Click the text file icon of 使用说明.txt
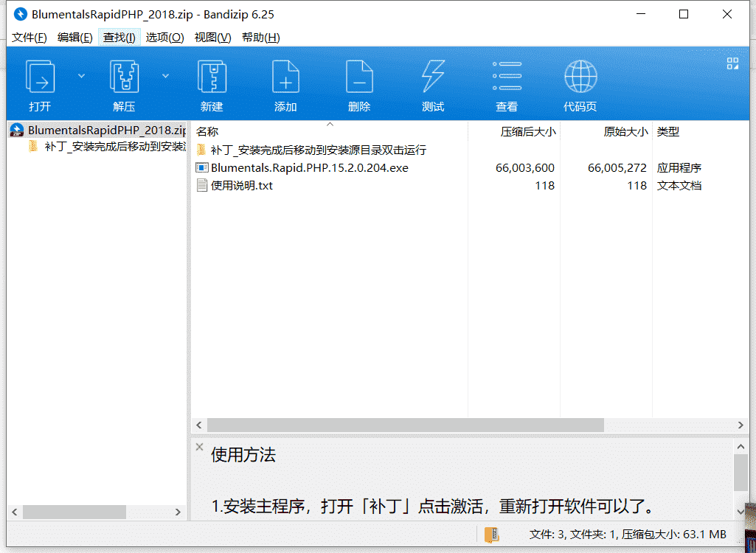The height and width of the screenshot is (553, 756). [x=201, y=185]
